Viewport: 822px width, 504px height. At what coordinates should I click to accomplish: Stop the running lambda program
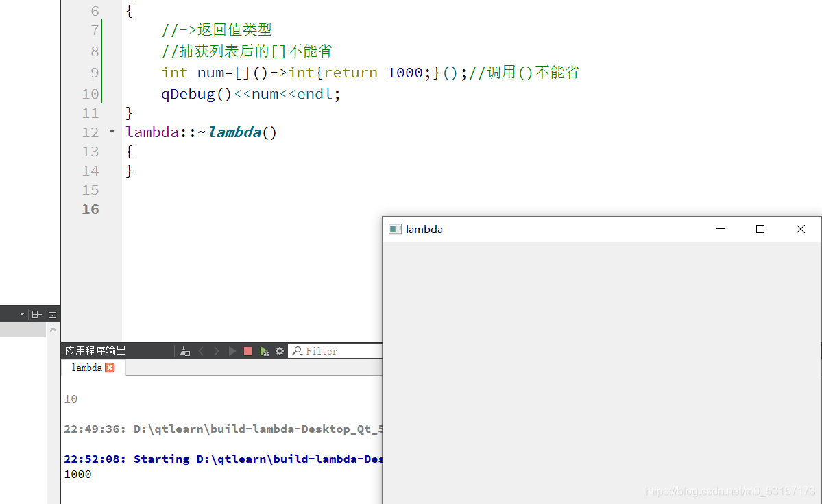(x=247, y=350)
